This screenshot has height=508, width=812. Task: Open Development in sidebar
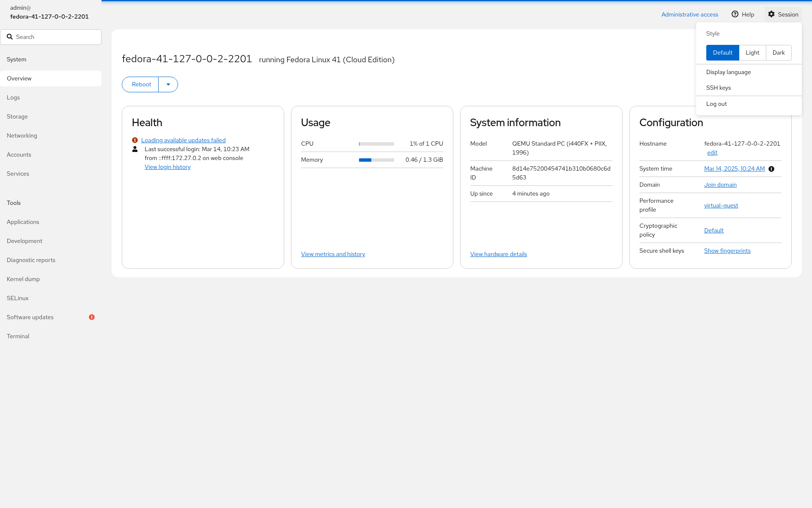(x=51, y=241)
